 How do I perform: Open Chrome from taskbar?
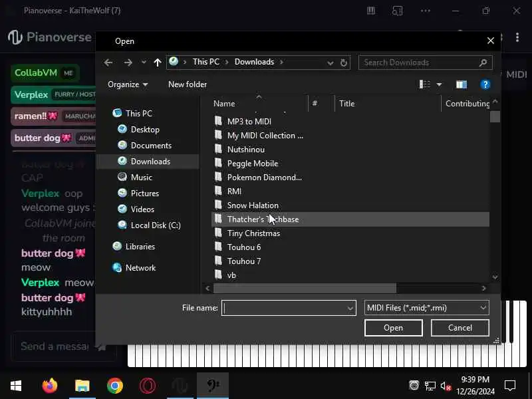point(114,386)
